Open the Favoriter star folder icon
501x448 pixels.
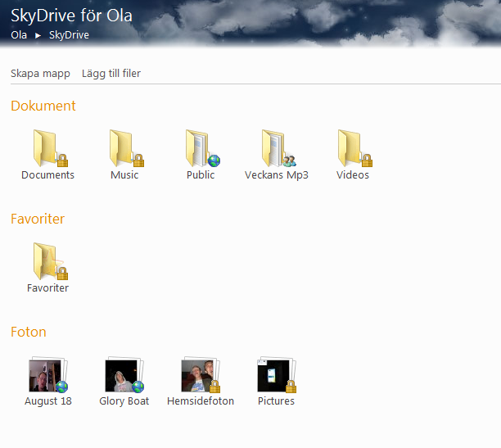(50, 261)
